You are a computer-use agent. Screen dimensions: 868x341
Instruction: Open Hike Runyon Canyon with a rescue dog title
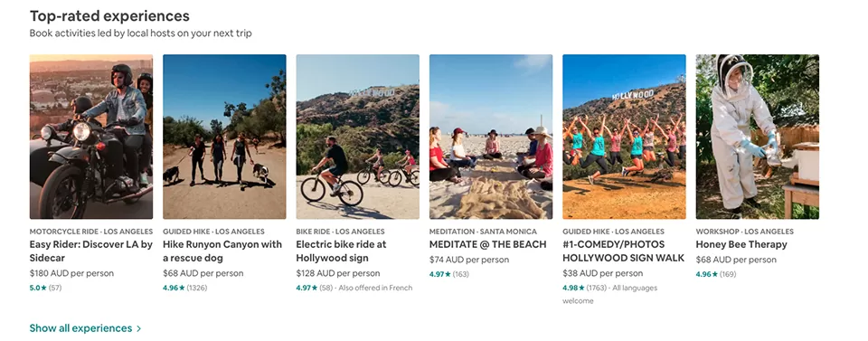222,251
